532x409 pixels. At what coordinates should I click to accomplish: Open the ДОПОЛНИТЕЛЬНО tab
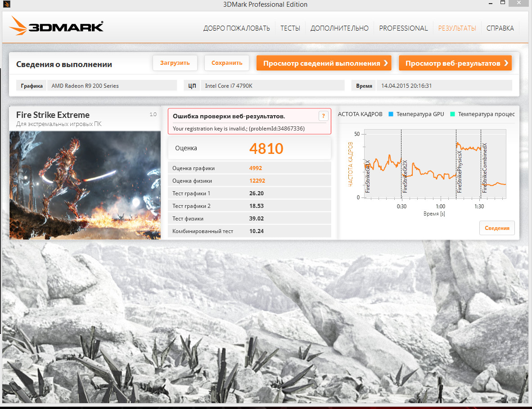pos(339,28)
